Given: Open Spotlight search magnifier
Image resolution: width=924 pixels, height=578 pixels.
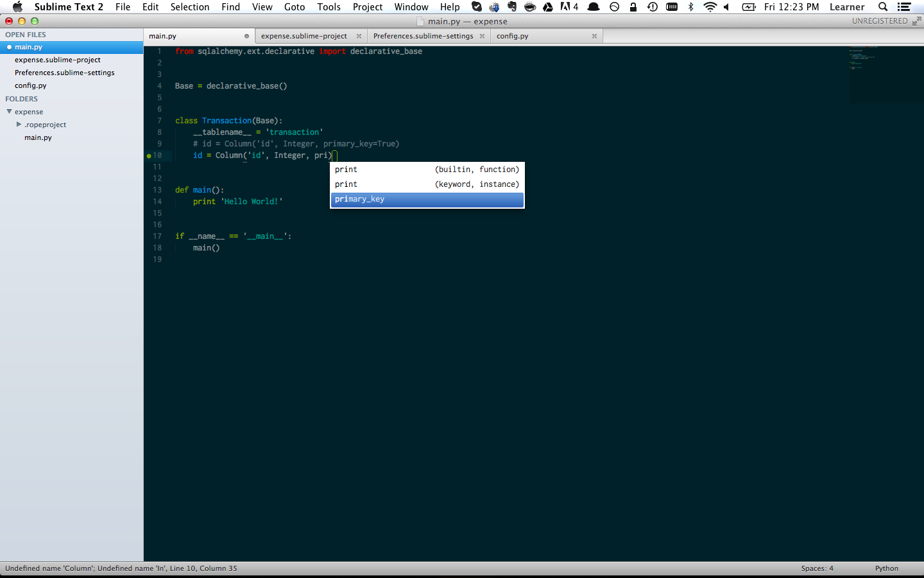Looking at the screenshot, I should [x=883, y=7].
